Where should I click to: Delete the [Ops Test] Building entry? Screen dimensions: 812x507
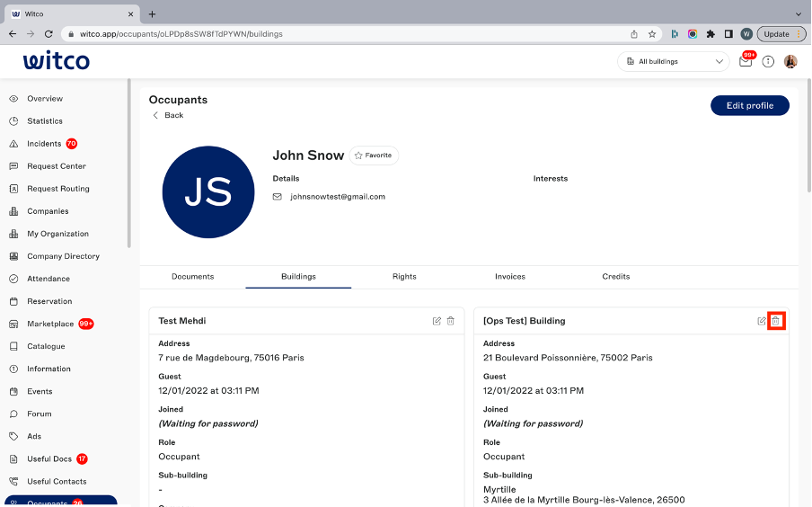tap(775, 321)
